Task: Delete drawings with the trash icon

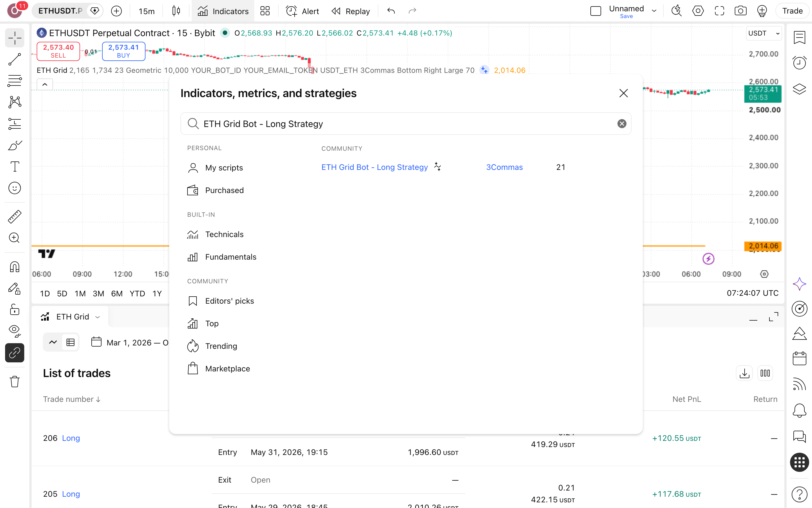Action: point(14,381)
